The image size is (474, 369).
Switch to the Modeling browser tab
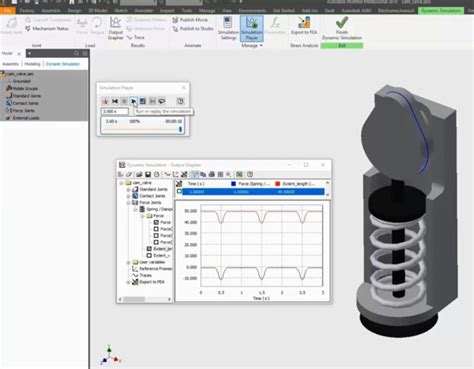[x=32, y=64]
